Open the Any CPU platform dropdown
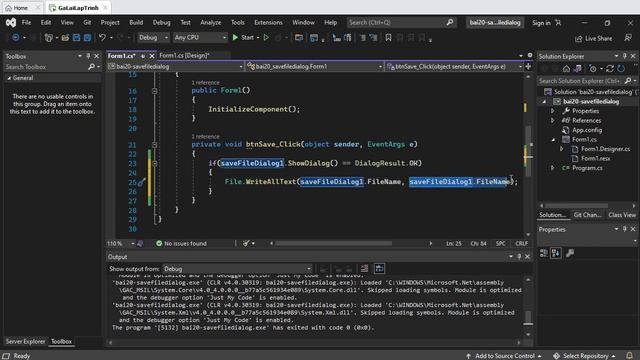This screenshot has width=640, height=360. tap(200, 38)
